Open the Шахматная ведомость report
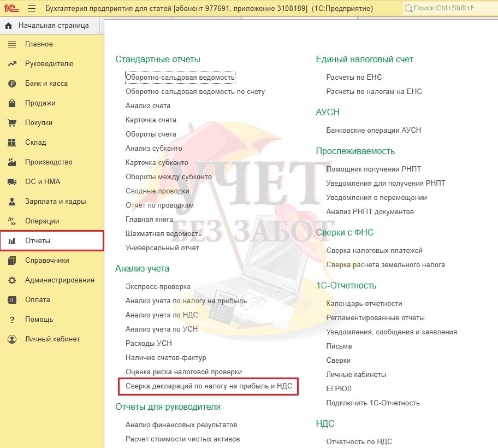Viewport: 498px width, 448px height. pos(164,233)
